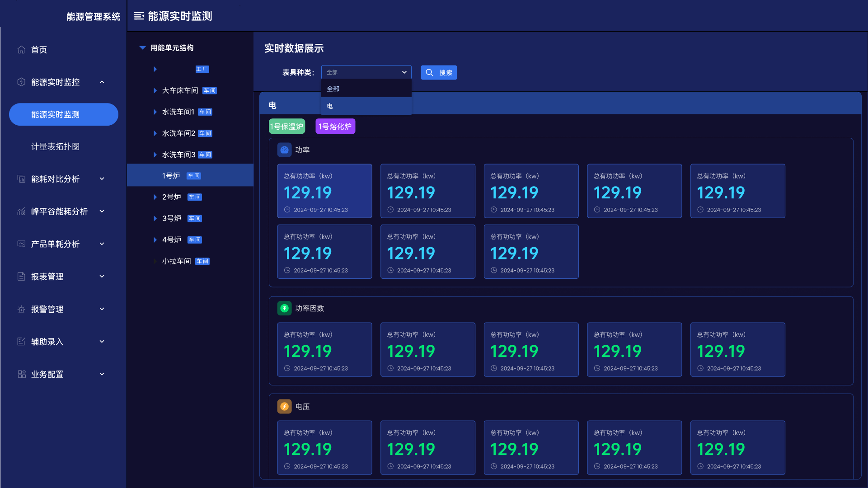Expand the 2号炉 tree node
The width and height of the screenshot is (868, 488).
pos(155,197)
